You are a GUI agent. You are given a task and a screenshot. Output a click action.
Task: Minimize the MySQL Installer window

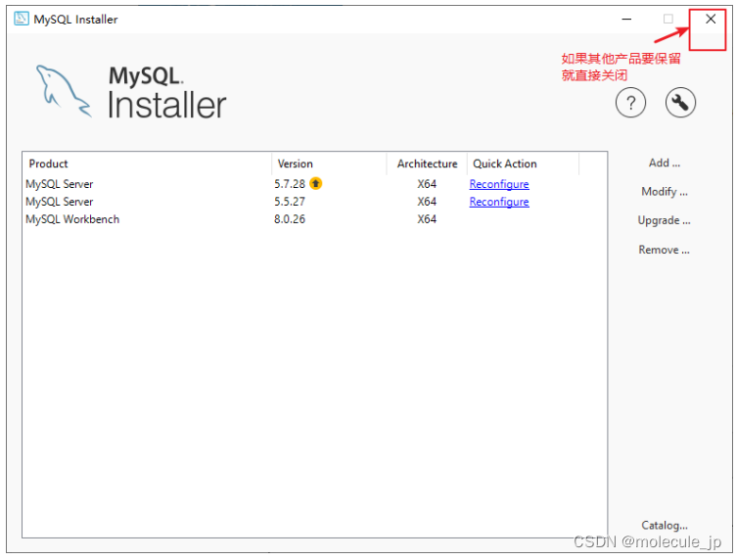click(x=626, y=20)
